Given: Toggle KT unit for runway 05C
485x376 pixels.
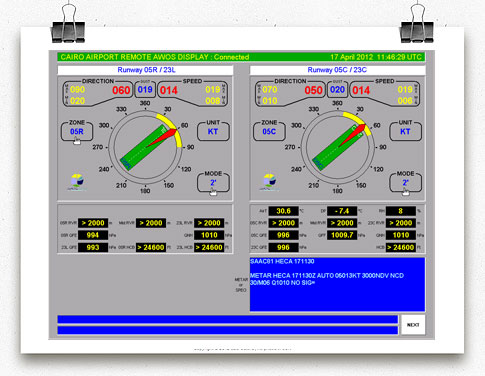Looking at the screenshot, I should pos(405,132).
